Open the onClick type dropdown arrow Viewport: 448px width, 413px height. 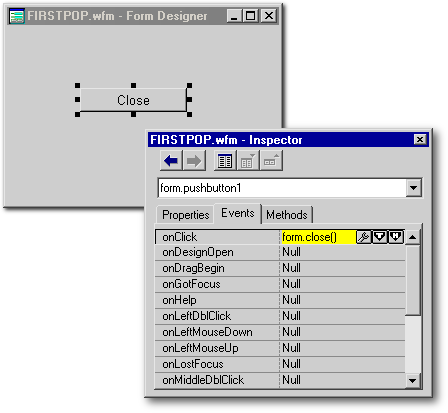pos(379,237)
